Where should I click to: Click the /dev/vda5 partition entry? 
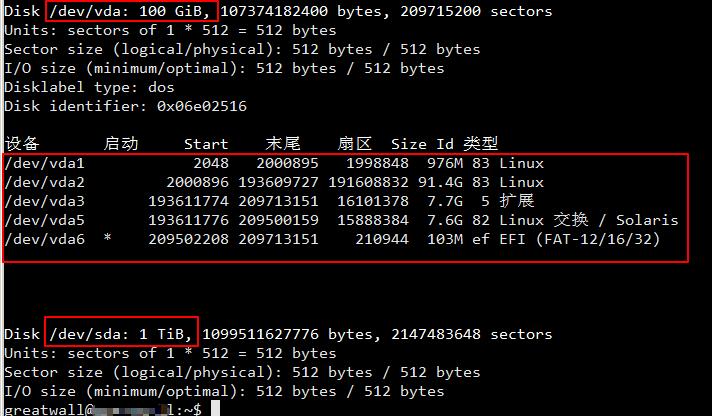pyautogui.click(x=45, y=220)
